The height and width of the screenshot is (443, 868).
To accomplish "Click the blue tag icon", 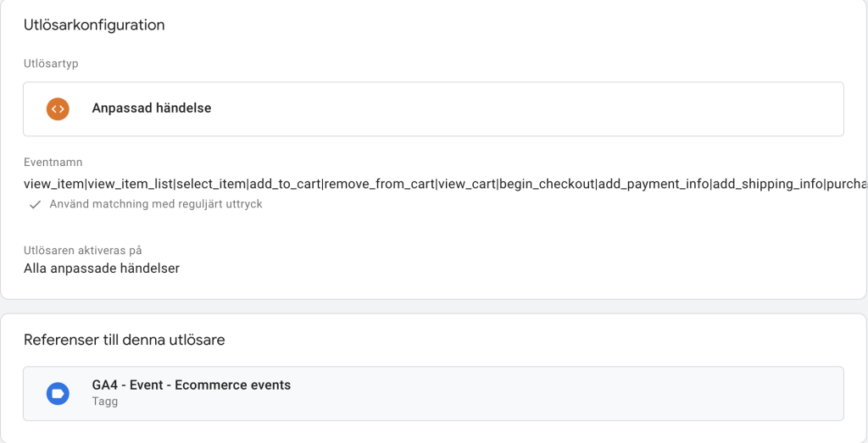I will [58, 394].
